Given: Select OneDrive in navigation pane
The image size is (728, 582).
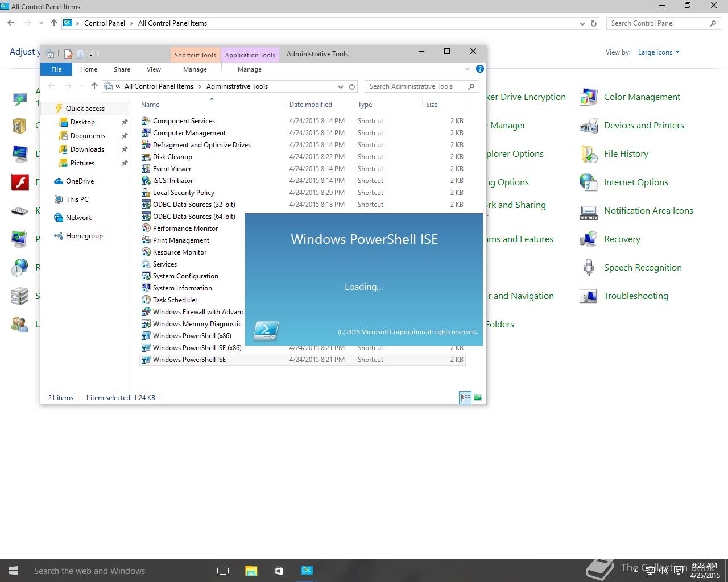Looking at the screenshot, I should click(80, 181).
